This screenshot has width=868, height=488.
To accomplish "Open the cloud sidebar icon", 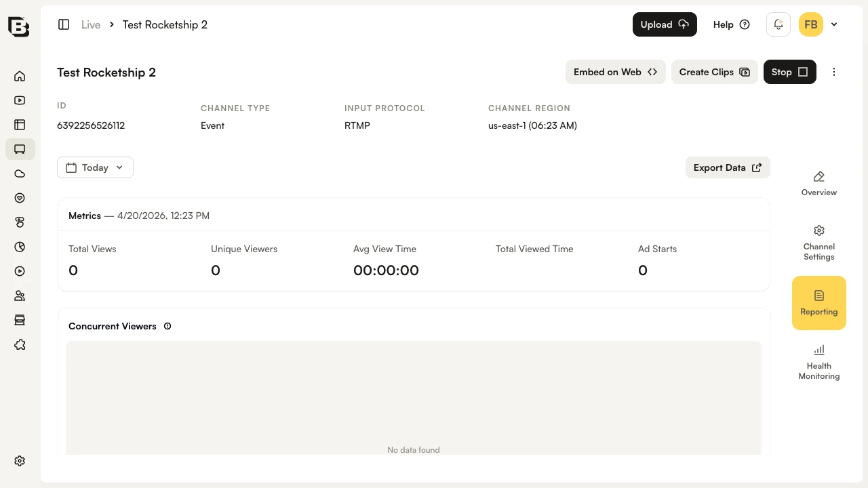I will (x=20, y=174).
